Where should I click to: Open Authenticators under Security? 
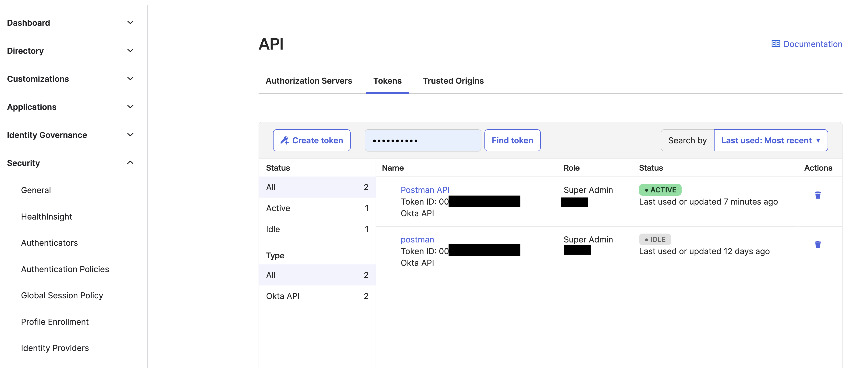[x=49, y=243]
